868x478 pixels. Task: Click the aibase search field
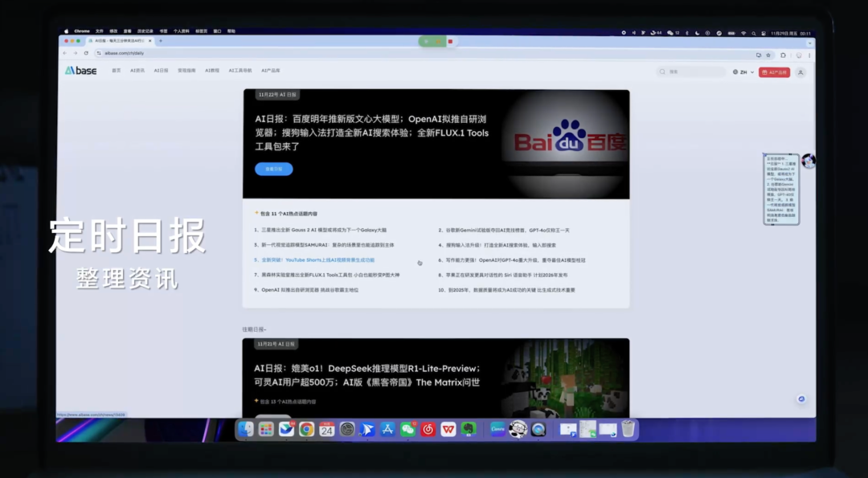tap(691, 72)
